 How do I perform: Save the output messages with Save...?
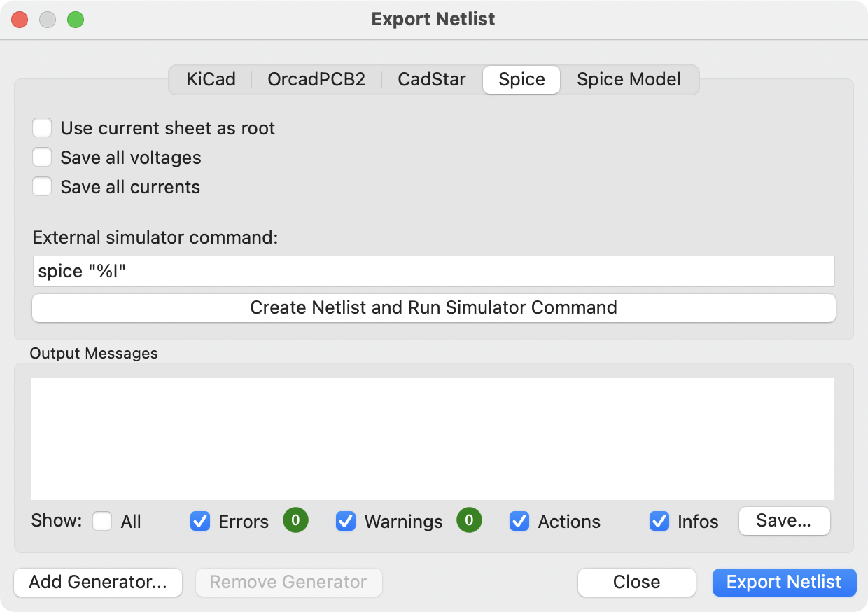784,521
